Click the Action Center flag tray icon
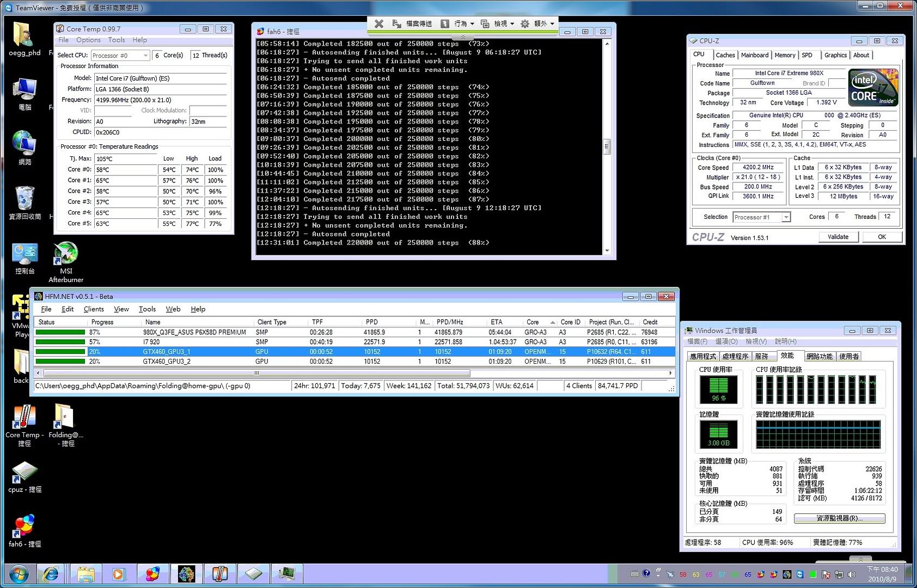Viewport: 917px width, 588px height. click(x=826, y=574)
